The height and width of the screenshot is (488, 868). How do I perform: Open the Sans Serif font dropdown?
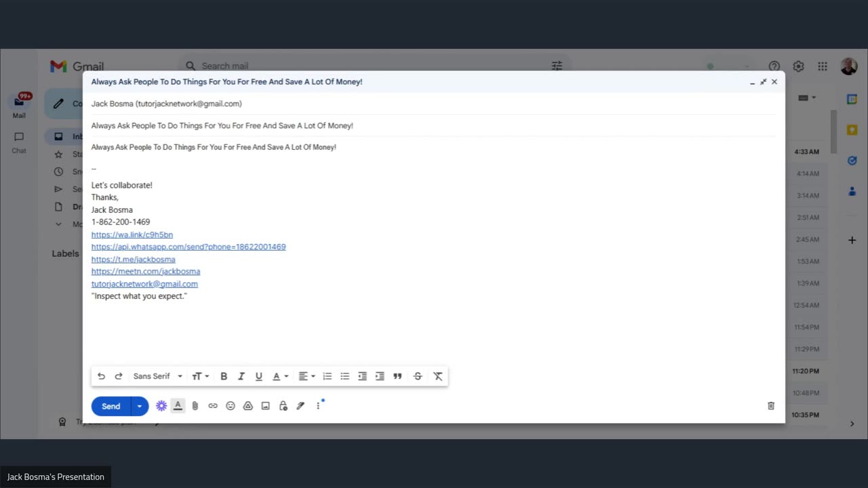pos(158,376)
